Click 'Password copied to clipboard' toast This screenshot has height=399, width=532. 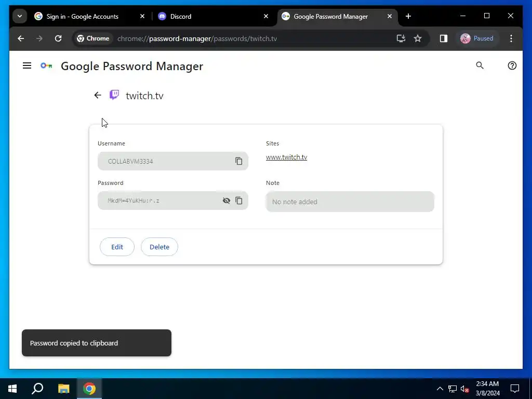point(97,343)
